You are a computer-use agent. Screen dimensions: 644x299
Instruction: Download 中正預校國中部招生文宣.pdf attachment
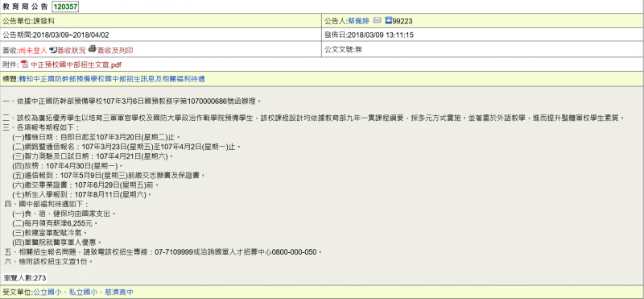click(76, 65)
